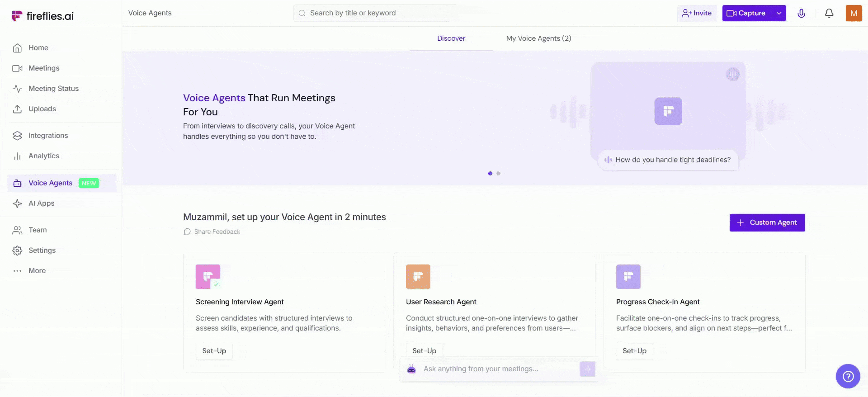Switch to second banner slide dot
This screenshot has width=868, height=397.
[498, 174]
